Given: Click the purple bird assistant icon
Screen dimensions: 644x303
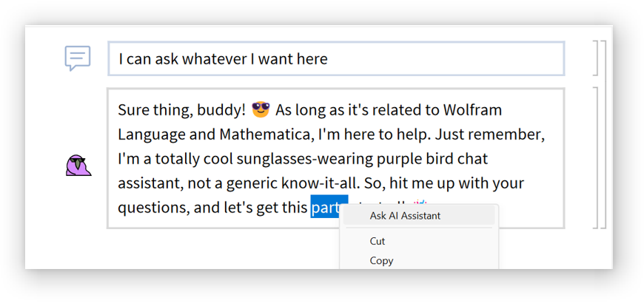Looking at the screenshot, I should tap(78, 166).
